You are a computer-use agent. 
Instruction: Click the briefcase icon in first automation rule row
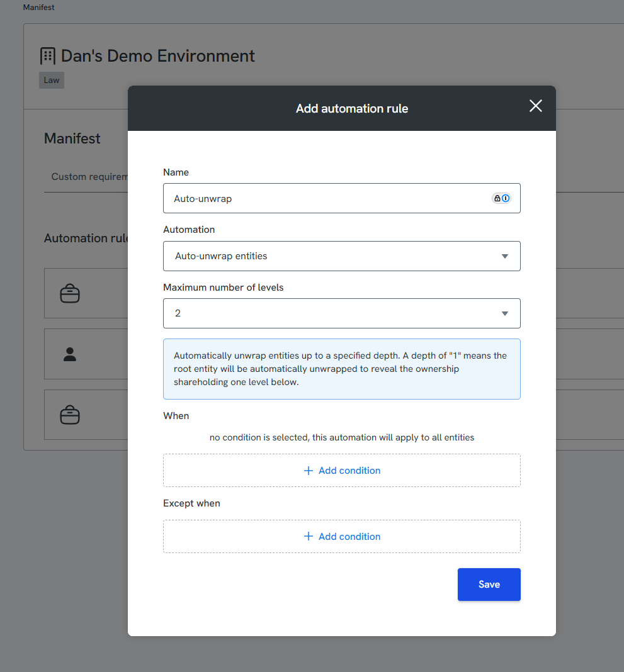[70, 294]
